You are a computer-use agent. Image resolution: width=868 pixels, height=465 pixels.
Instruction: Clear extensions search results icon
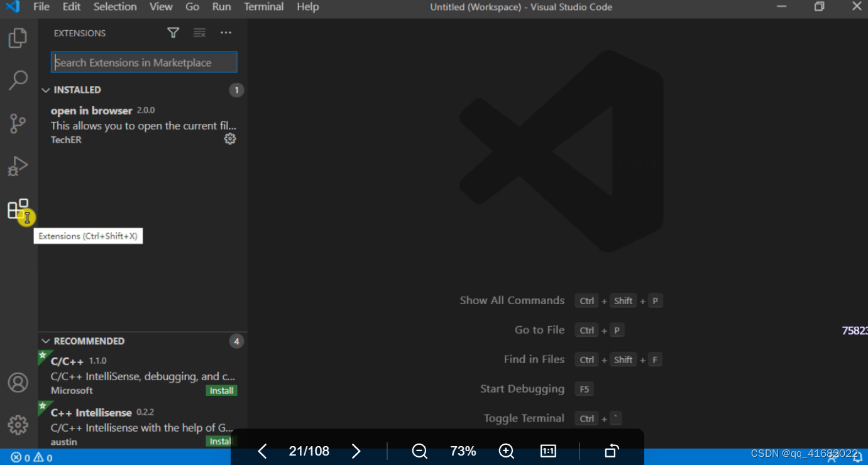coord(199,33)
